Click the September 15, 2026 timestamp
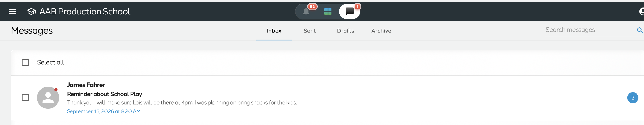This screenshot has height=125, width=644. (104, 112)
